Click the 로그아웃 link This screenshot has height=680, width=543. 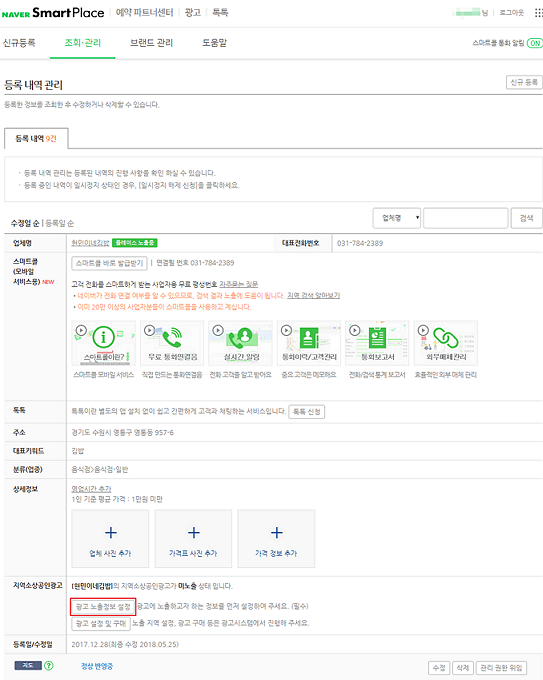point(512,13)
